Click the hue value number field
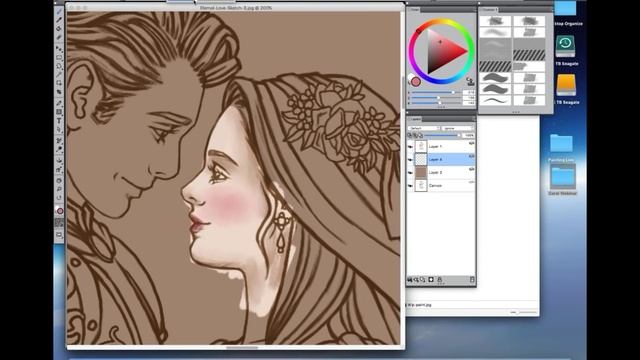 click(469, 93)
